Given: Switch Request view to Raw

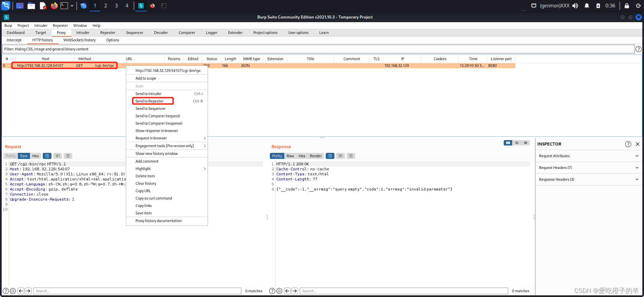Looking at the screenshot, I should [x=24, y=156].
